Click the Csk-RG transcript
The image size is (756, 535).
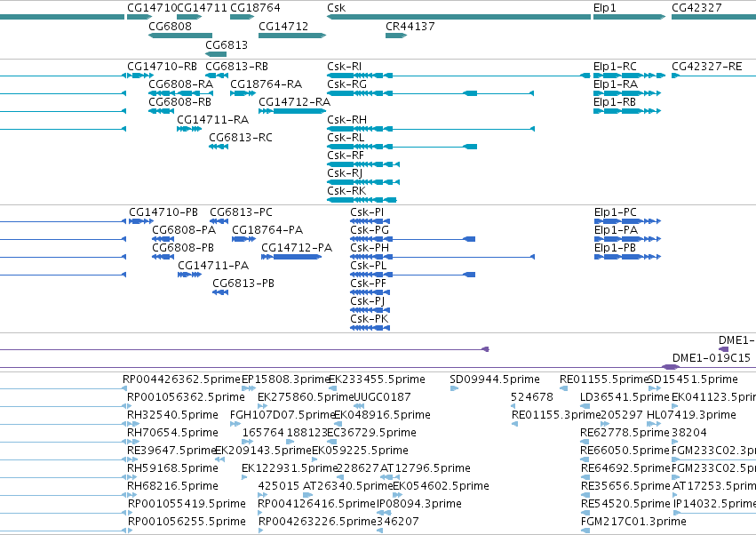point(430,93)
